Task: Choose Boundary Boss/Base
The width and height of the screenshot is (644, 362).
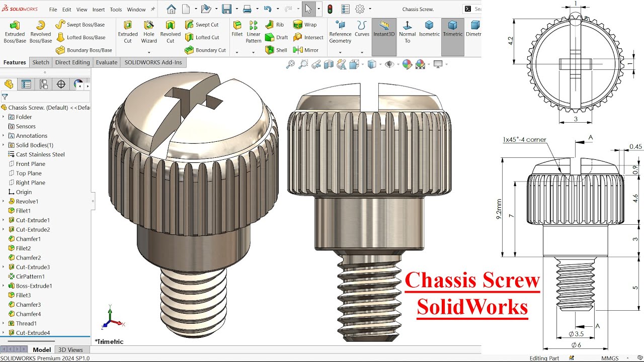Action: coord(84,50)
